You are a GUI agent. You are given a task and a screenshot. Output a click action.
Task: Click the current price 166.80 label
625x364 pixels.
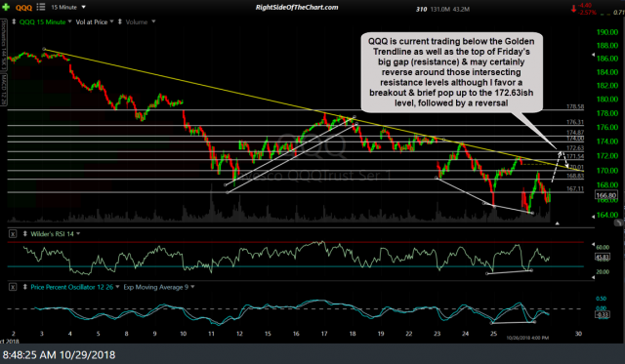(x=606, y=195)
